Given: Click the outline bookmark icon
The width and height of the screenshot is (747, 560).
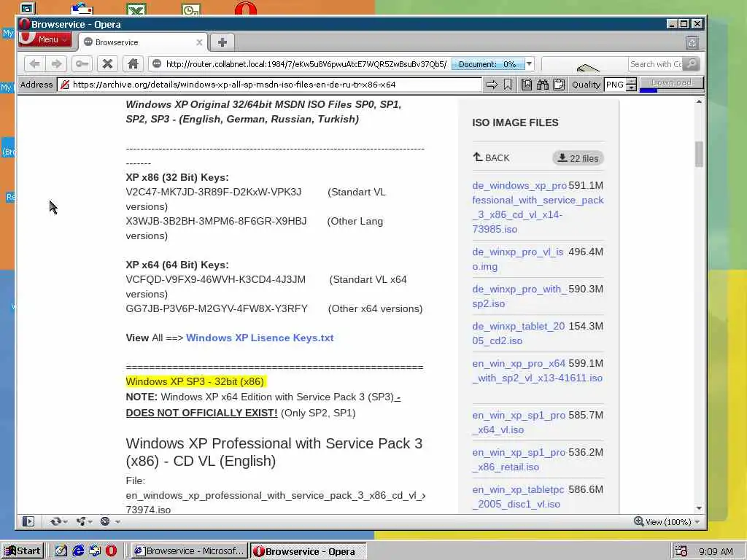Looking at the screenshot, I should (x=508, y=85).
